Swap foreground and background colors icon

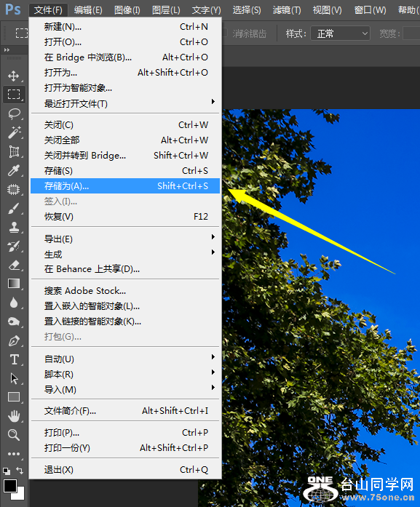[20, 471]
